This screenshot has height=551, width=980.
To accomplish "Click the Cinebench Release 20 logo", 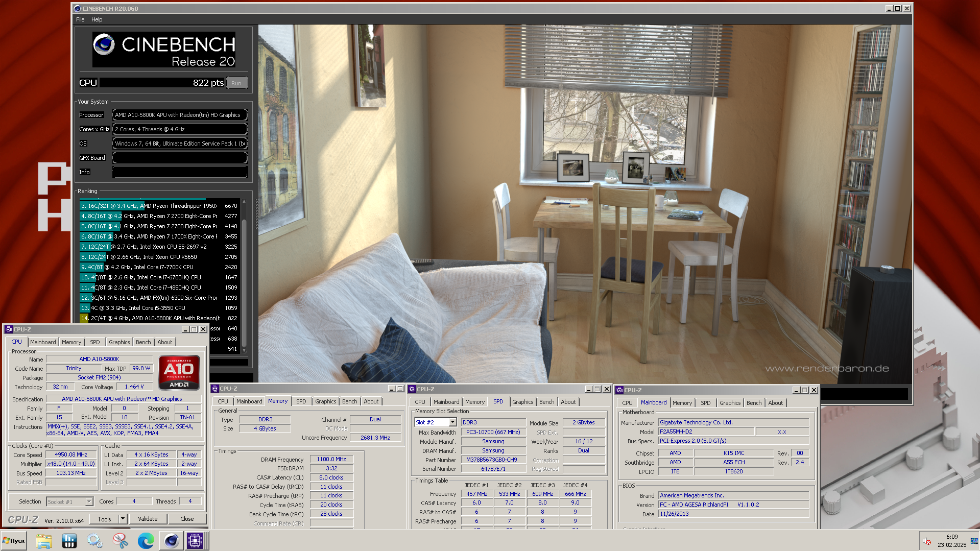I will click(164, 50).
